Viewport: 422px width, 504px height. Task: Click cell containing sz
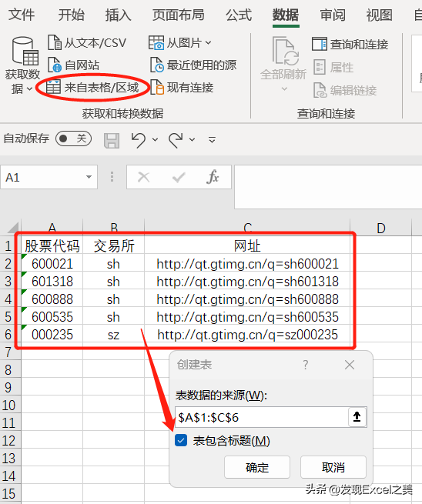point(113,334)
